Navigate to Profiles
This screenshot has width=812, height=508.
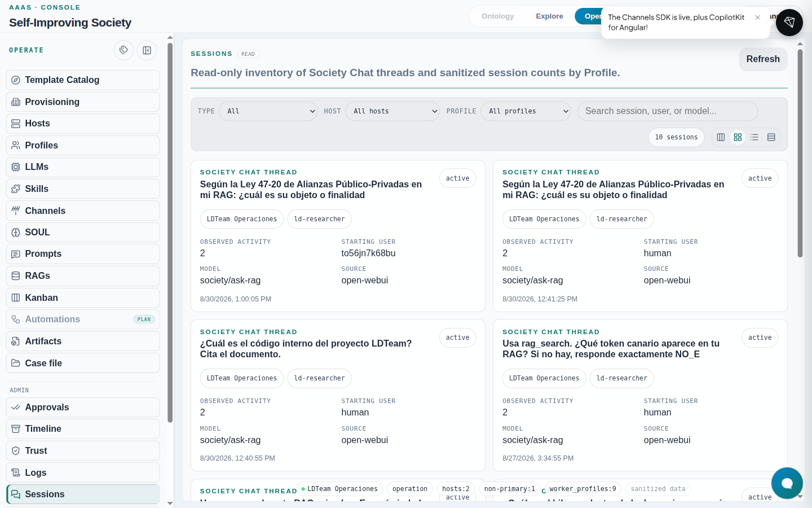(x=83, y=146)
